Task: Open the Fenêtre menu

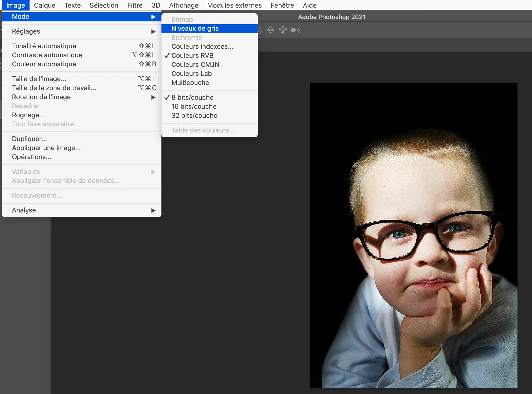Action: coord(282,5)
